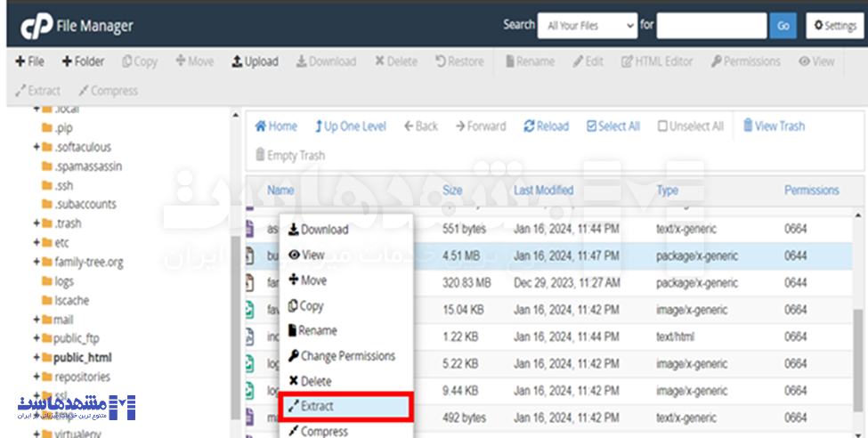
Task: Click Empty Trash
Action: (290, 156)
